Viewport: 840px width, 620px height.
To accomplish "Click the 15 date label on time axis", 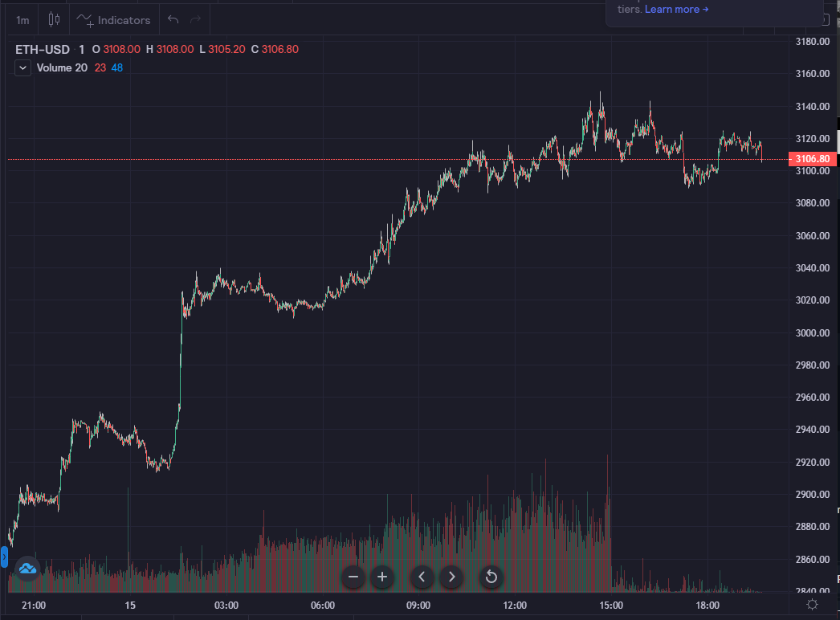I will click(130, 605).
